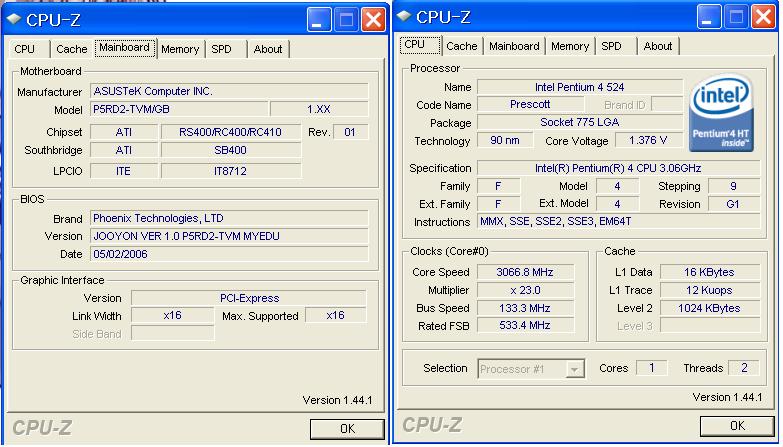Screen dimensions: 783x447
Task: Click Stepping value 9
Action: tap(734, 186)
